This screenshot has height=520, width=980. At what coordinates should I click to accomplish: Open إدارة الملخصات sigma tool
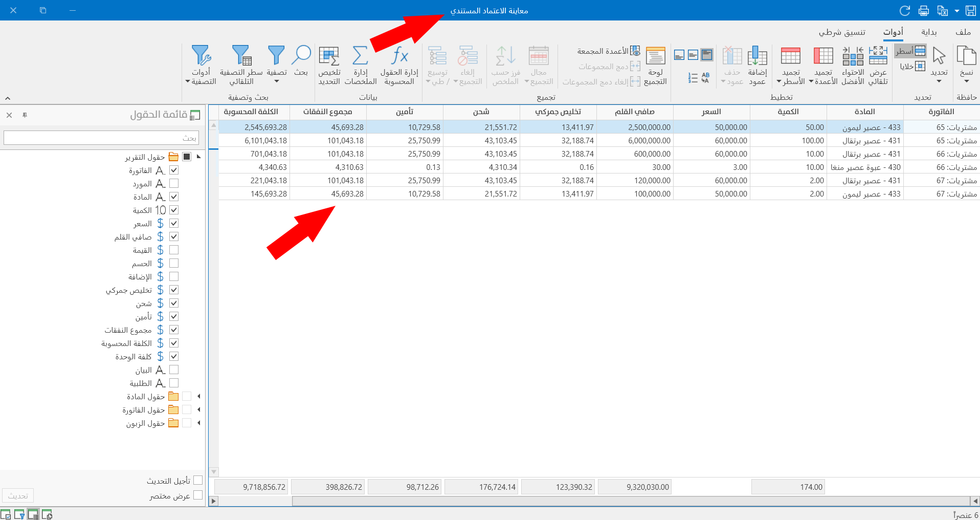tap(361, 66)
